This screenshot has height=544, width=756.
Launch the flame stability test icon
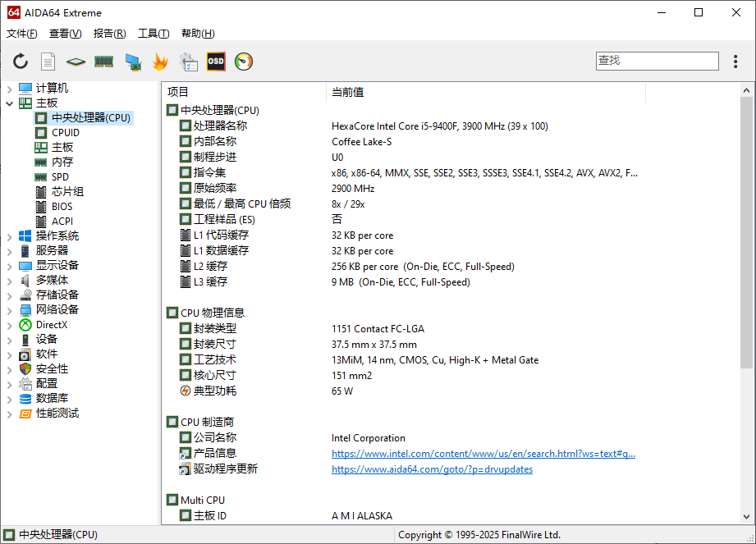(x=160, y=62)
